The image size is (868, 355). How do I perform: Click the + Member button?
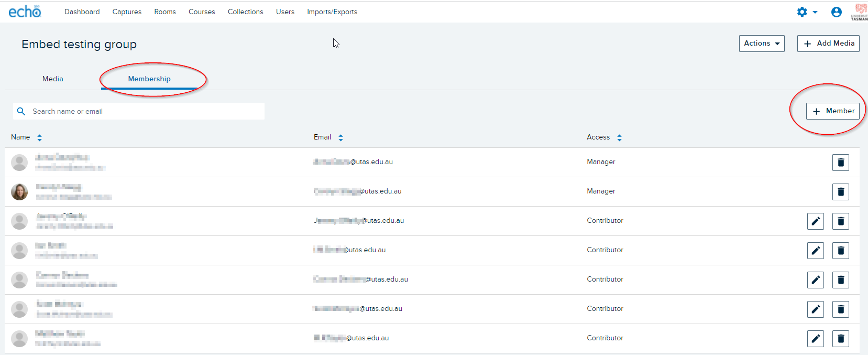click(x=833, y=111)
